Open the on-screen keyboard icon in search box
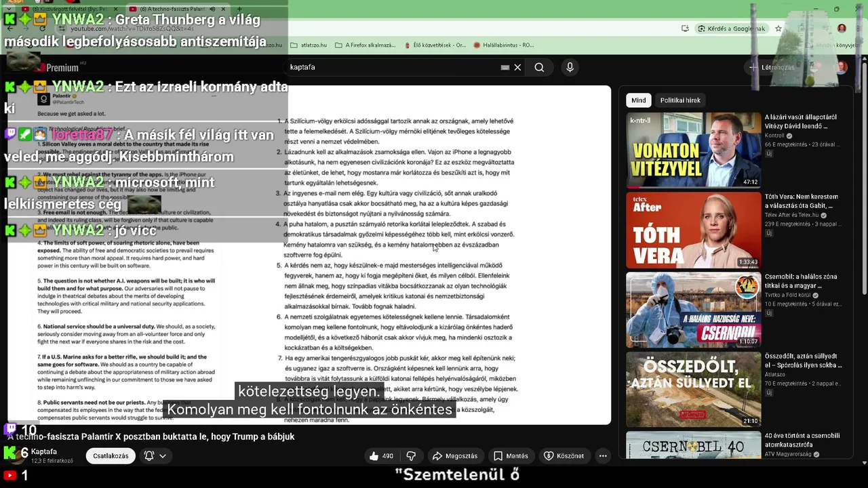Screen dimensions: 868x488 pyautogui.click(x=505, y=67)
